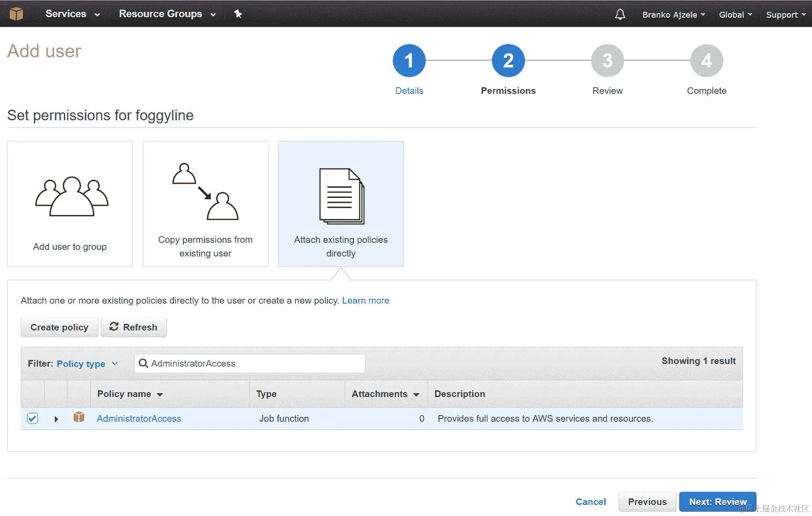Select step 2 Permissions
Screen dimensions: 812x516
(x=508, y=70)
